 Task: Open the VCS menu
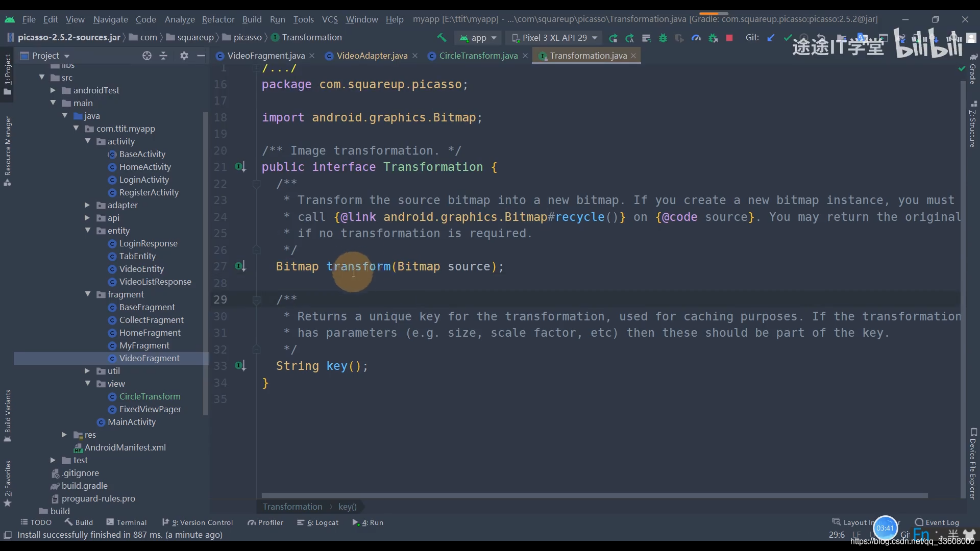[x=330, y=19]
